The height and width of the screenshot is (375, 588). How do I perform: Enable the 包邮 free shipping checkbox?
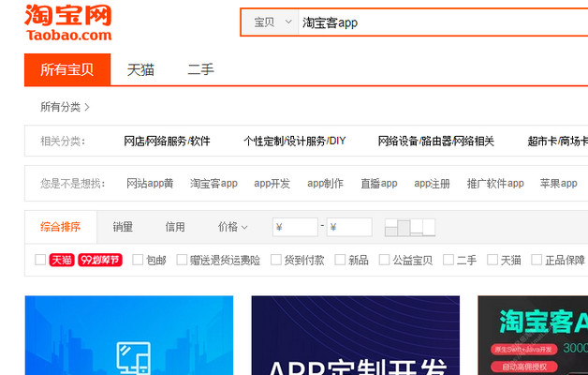[x=138, y=260]
